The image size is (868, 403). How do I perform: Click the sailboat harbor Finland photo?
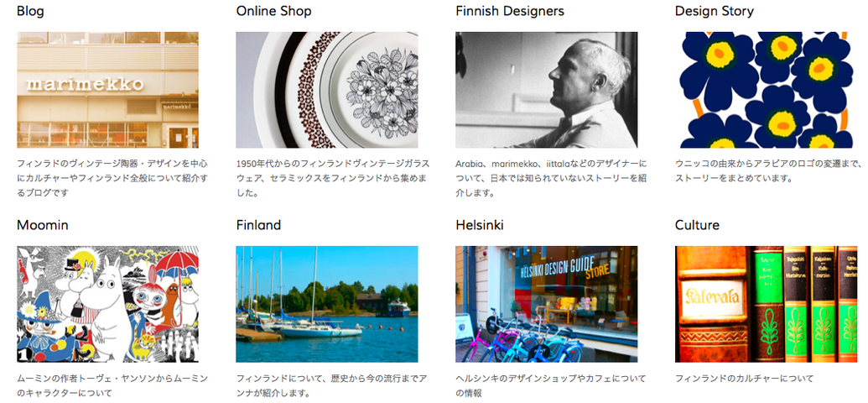326,304
